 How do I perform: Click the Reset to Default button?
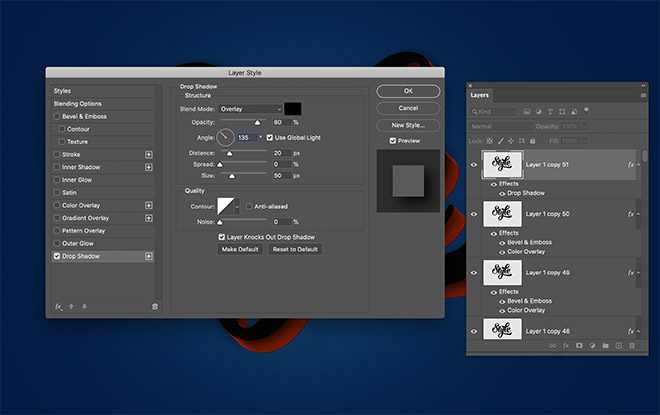click(295, 249)
